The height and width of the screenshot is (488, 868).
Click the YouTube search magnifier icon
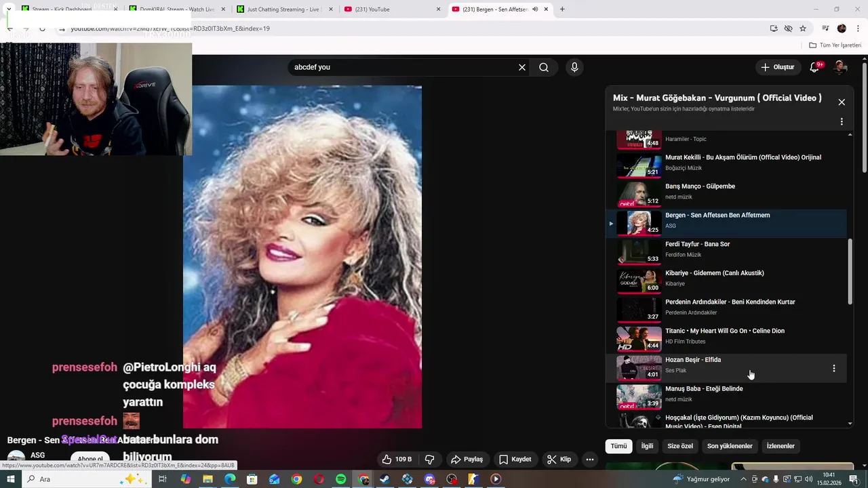pyautogui.click(x=544, y=67)
